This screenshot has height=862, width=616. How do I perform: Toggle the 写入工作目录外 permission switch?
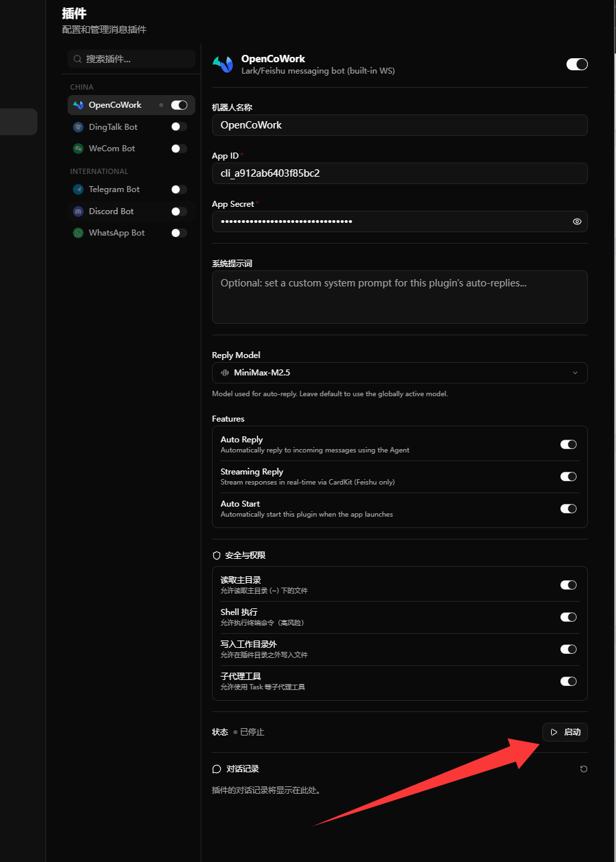pos(569,649)
